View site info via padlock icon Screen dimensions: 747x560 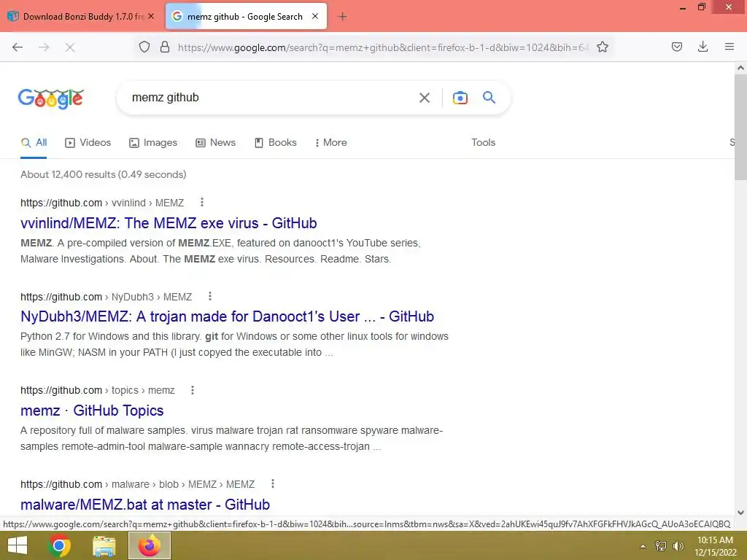pos(165,47)
